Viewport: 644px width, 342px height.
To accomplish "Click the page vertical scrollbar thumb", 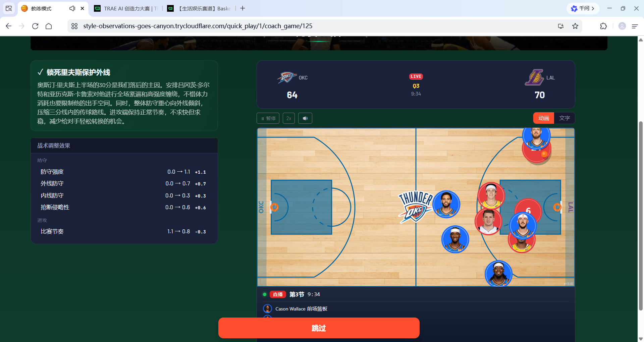I will click(641, 215).
